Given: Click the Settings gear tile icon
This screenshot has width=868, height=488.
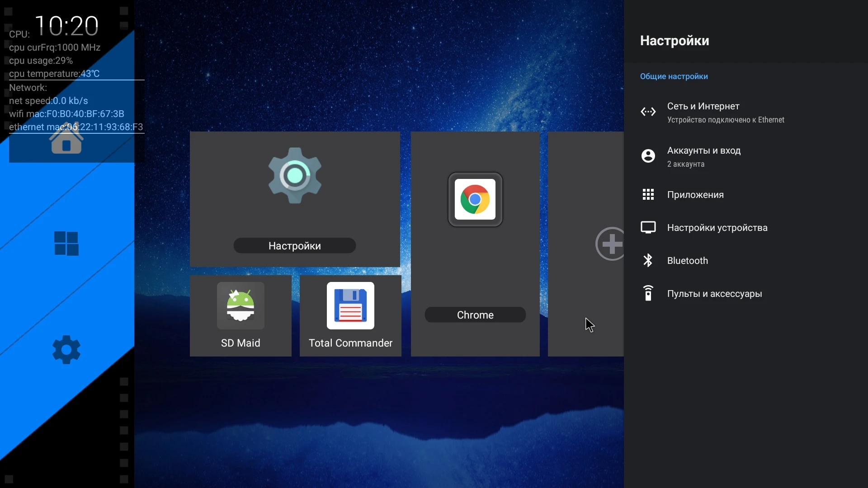Looking at the screenshot, I should pos(295,175).
